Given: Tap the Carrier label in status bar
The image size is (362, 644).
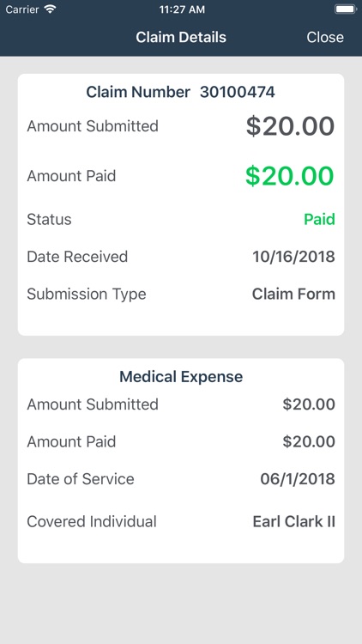Looking at the screenshot, I should click(x=22, y=9).
